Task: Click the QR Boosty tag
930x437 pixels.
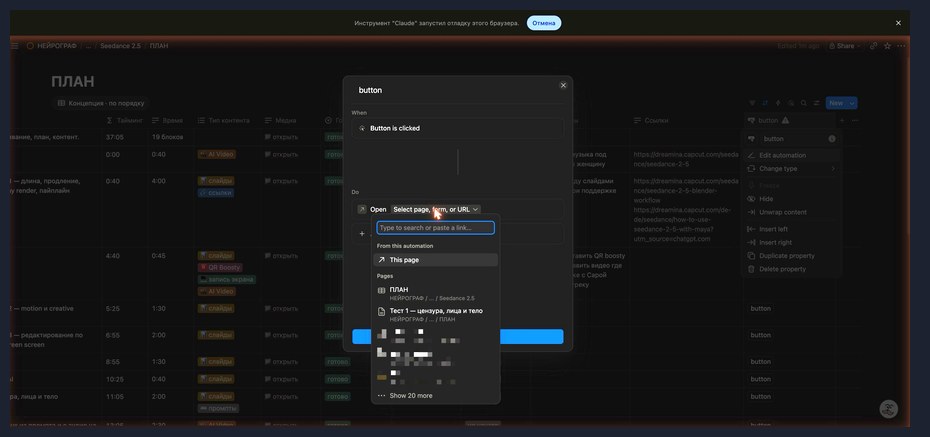Action: coord(220,267)
